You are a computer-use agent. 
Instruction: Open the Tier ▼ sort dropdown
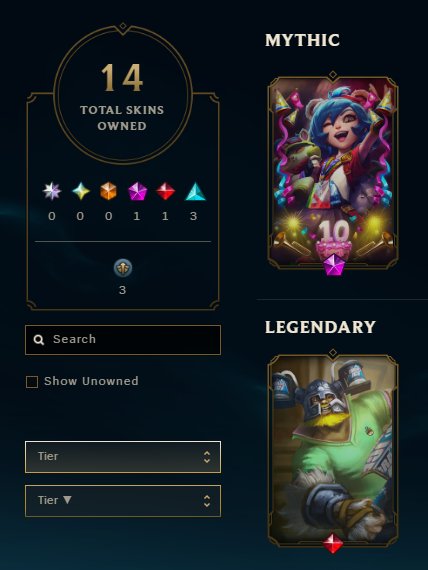[x=123, y=501]
